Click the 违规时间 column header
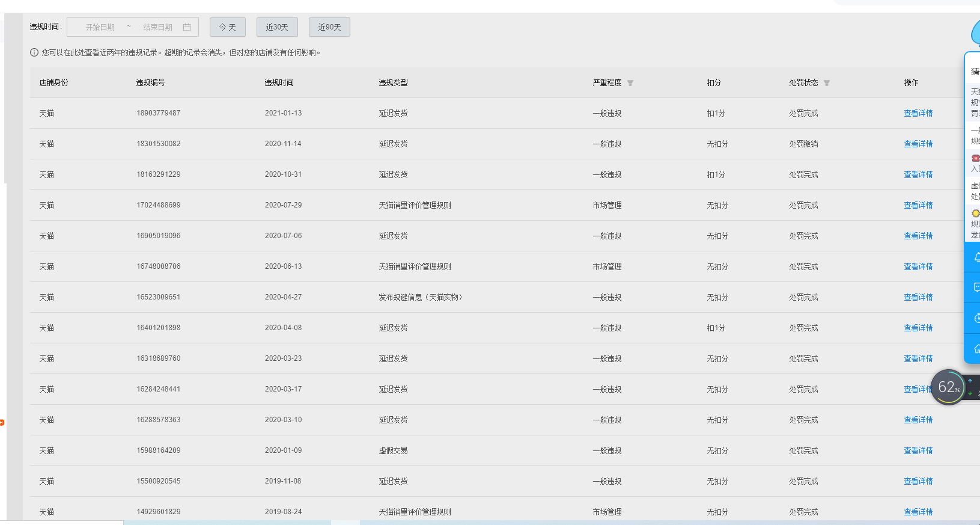 pos(279,82)
